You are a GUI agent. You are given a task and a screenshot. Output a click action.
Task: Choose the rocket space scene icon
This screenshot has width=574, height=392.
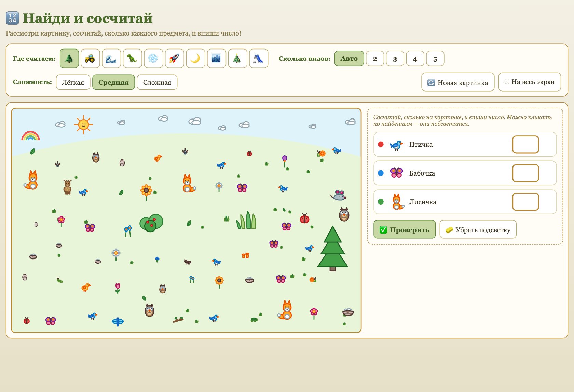pyautogui.click(x=175, y=58)
